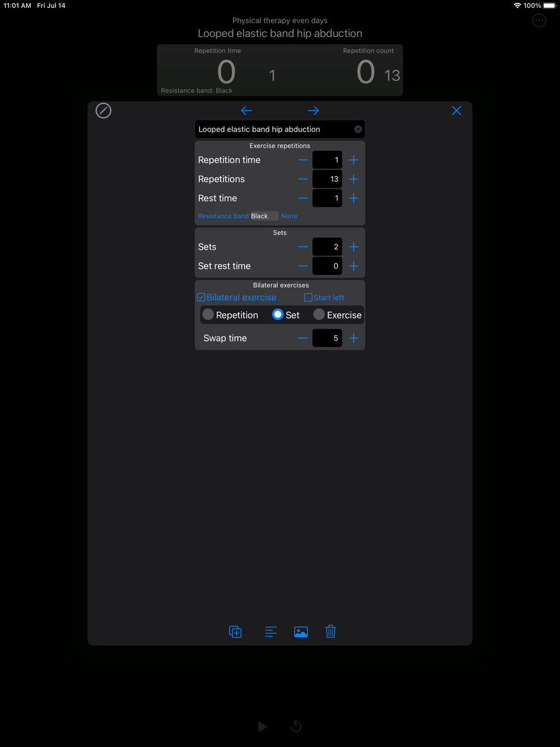
Task: Increase Set rest time with plus
Action: (x=354, y=266)
